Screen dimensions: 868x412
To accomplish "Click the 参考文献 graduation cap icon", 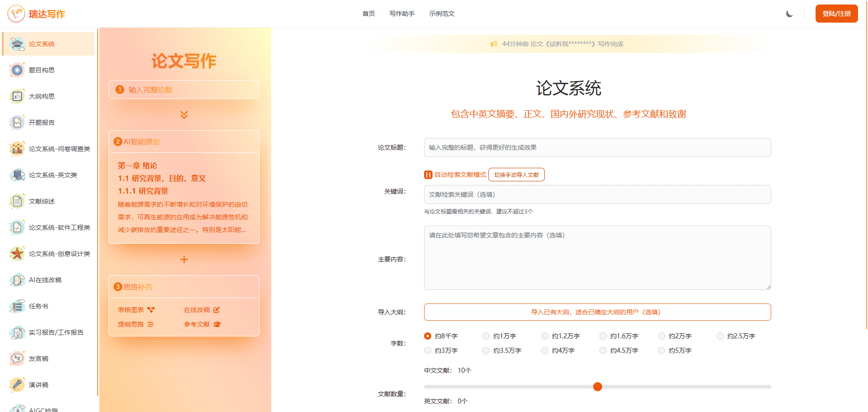I will (x=217, y=324).
